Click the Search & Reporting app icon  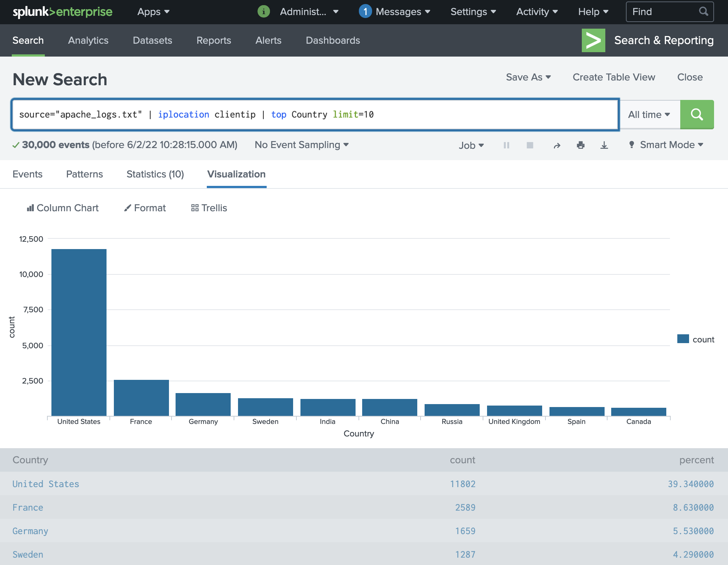593,40
